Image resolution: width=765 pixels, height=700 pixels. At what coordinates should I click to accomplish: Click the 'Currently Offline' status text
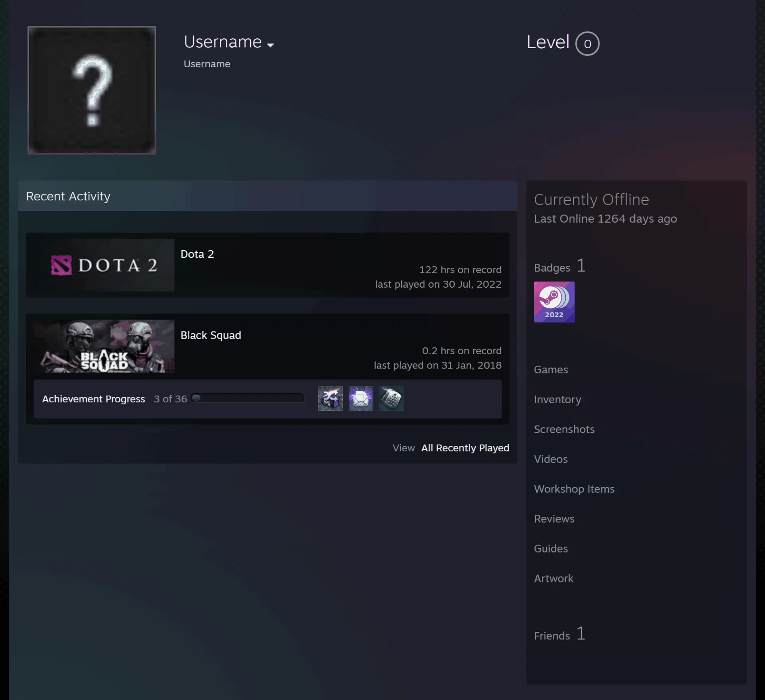(x=591, y=200)
